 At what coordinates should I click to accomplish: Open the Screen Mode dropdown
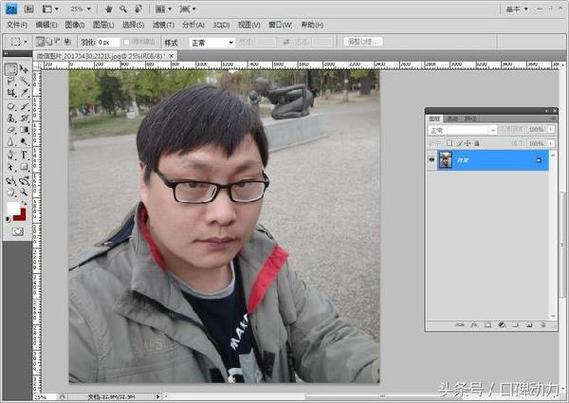point(187,9)
